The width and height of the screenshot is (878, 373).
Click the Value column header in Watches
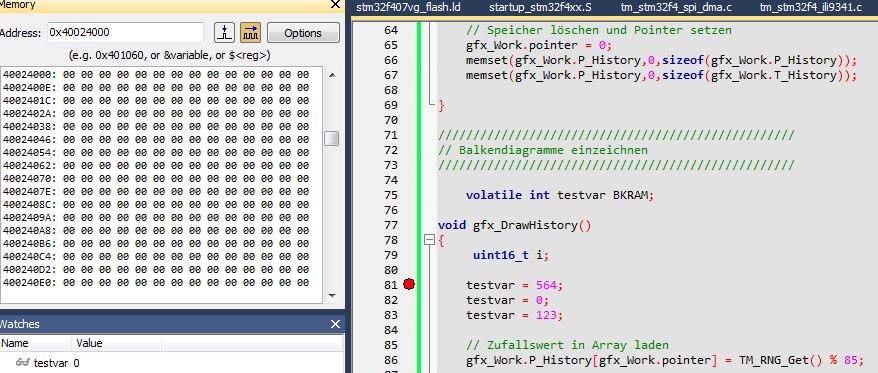click(116, 343)
